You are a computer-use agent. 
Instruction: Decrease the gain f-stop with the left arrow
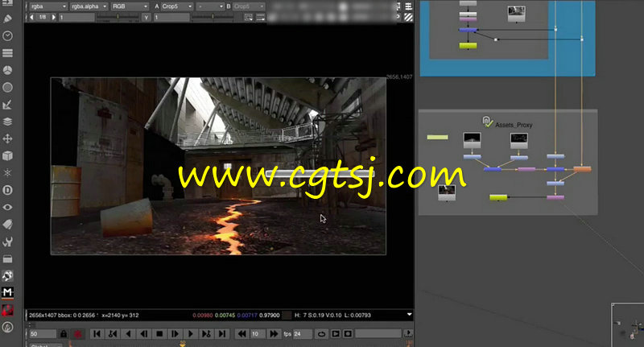(32, 17)
